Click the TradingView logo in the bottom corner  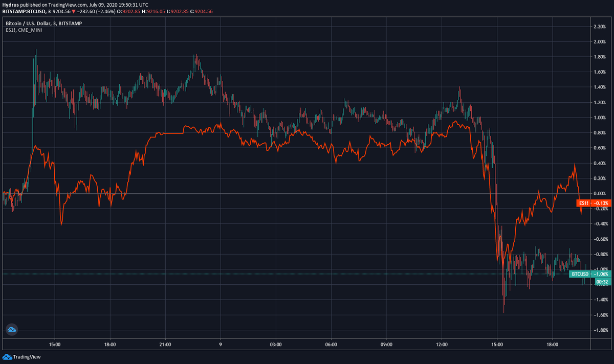click(x=21, y=357)
